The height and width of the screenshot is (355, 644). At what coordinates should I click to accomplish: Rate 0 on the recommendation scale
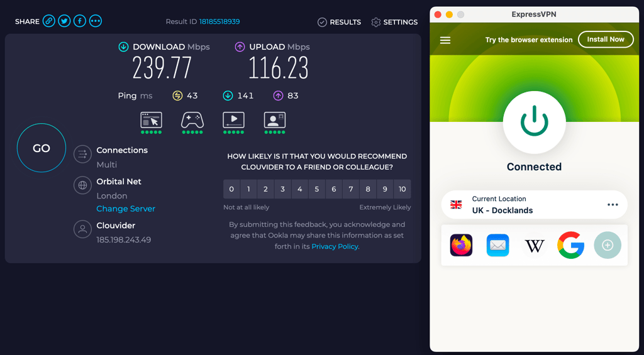[231, 189]
